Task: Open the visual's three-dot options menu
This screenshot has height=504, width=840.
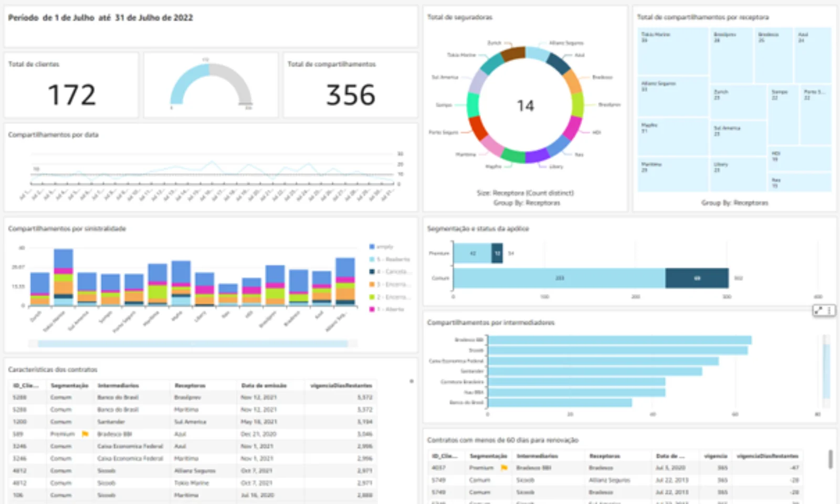Action: click(829, 311)
